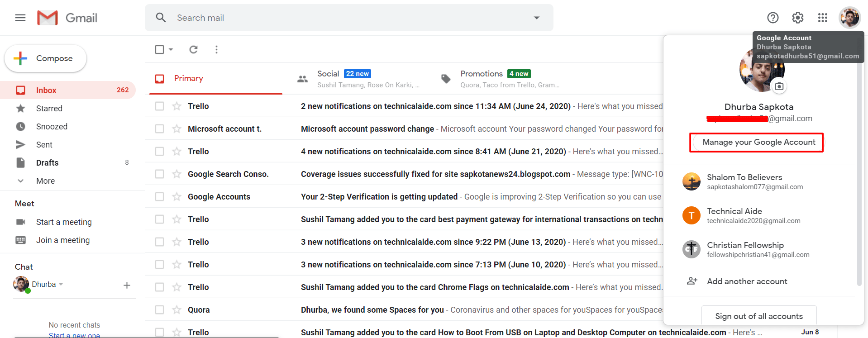Screen dimensions: 868x338
Task: Click the Starred star icon in sidebar
Action: coord(20,109)
